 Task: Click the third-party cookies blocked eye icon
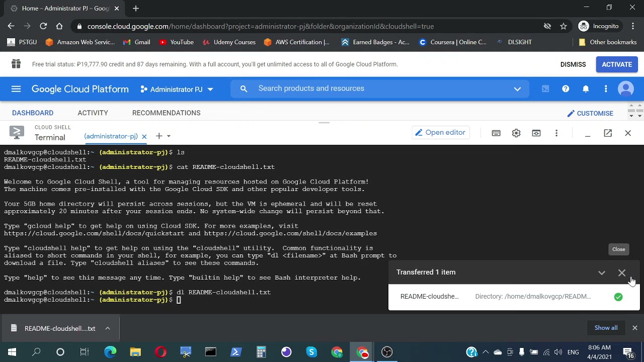click(x=547, y=26)
